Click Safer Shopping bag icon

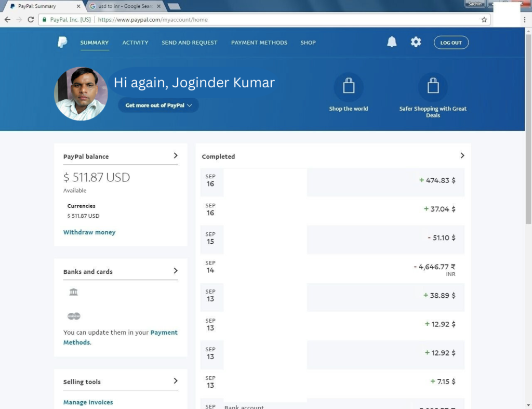[x=433, y=86]
